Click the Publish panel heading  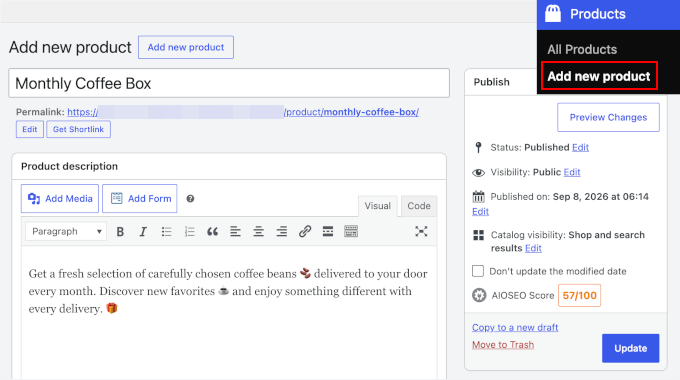tap(491, 82)
